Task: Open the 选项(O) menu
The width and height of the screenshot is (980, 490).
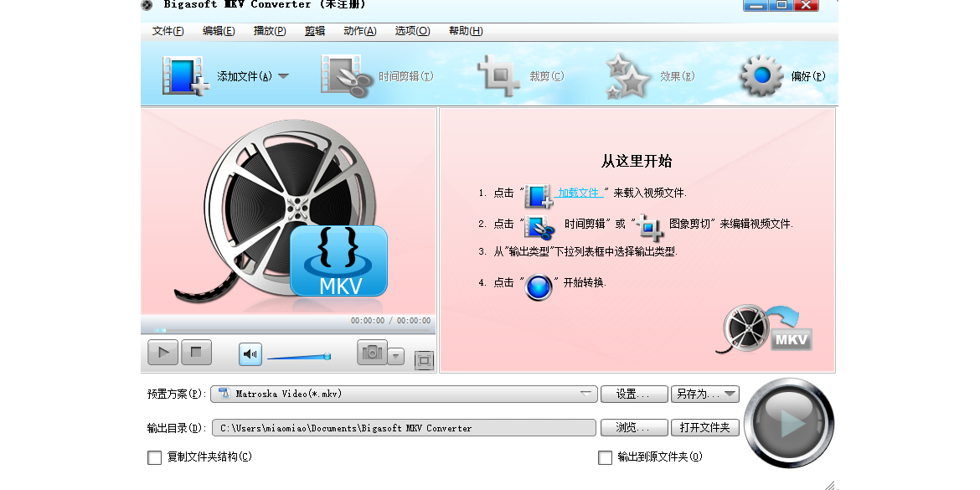Action: click(x=412, y=31)
